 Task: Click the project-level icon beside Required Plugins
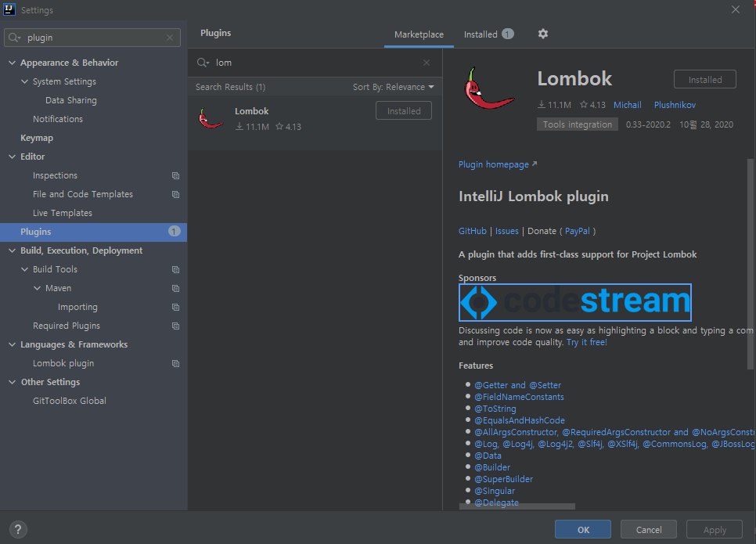click(175, 326)
